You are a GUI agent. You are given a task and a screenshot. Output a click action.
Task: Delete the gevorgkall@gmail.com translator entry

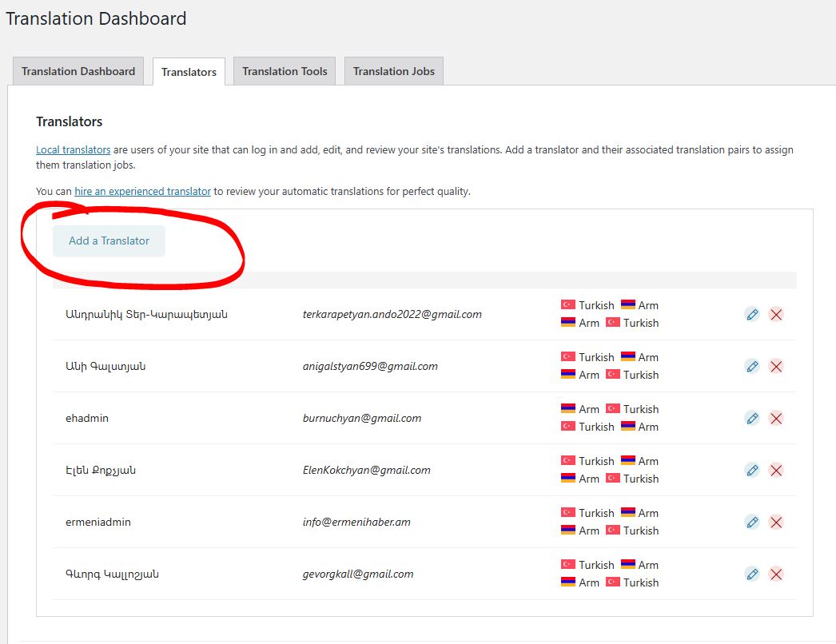click(x=775, y=574)
